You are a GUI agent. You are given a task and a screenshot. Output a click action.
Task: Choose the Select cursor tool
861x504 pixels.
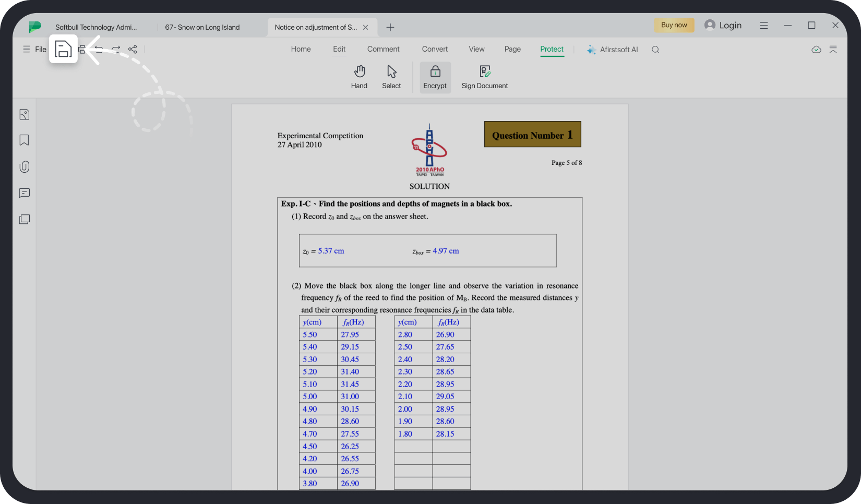coord(391,77)
